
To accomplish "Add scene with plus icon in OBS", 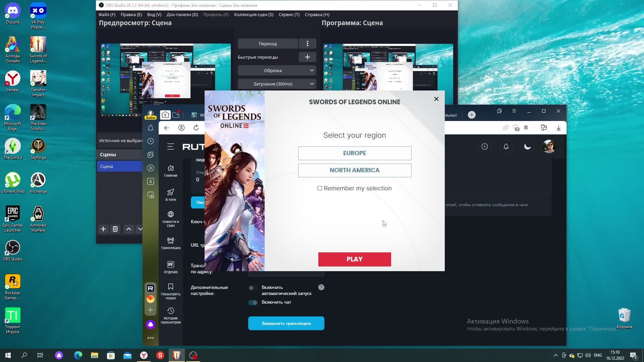I will click(x=103, y=229).
